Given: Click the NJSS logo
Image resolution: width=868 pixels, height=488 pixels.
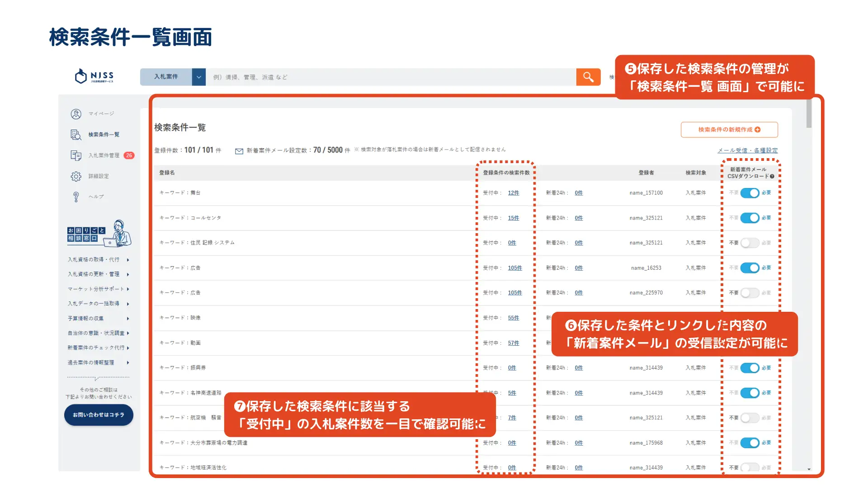Looking at the screenshot, I should (x=94, y=76).
